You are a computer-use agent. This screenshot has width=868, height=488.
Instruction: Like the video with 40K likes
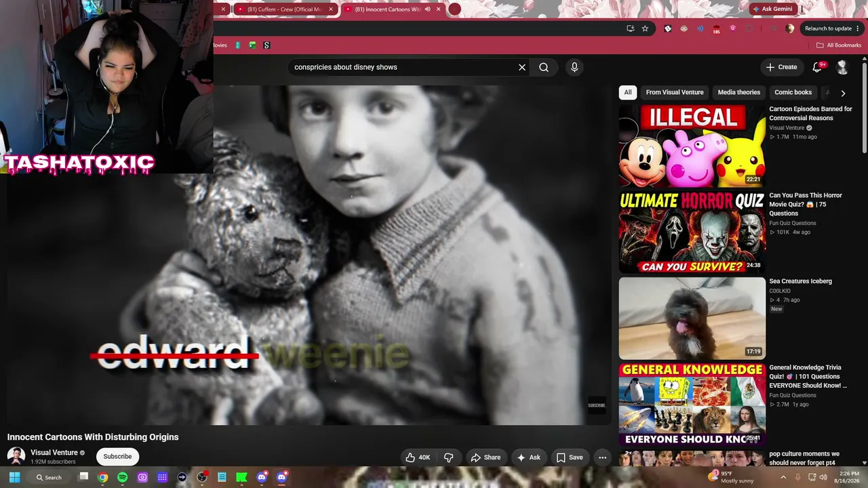pos(418,457)
